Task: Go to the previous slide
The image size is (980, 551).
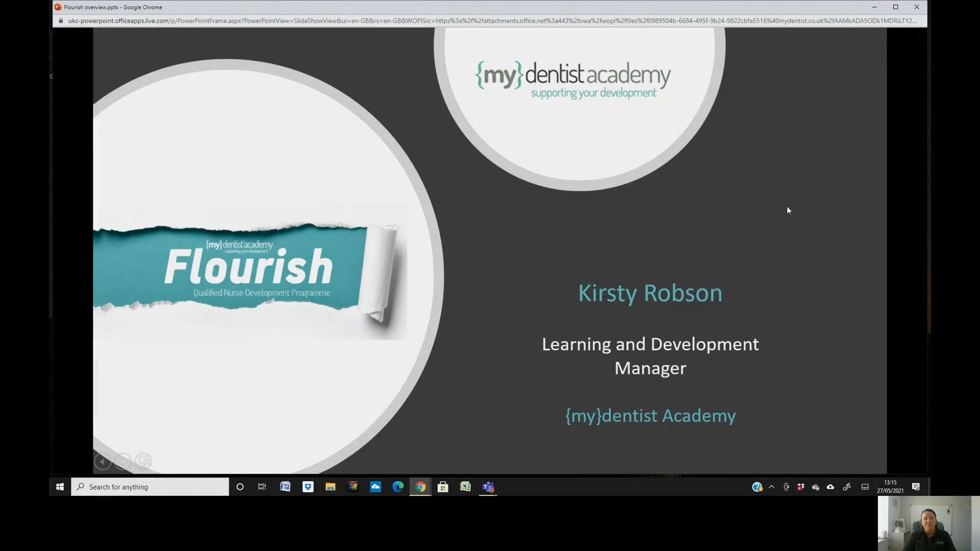Action: (x=102, y=462)
